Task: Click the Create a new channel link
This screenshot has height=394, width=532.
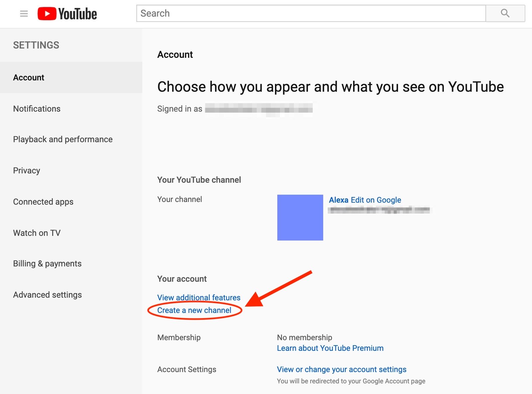Action: coord(194,310)
